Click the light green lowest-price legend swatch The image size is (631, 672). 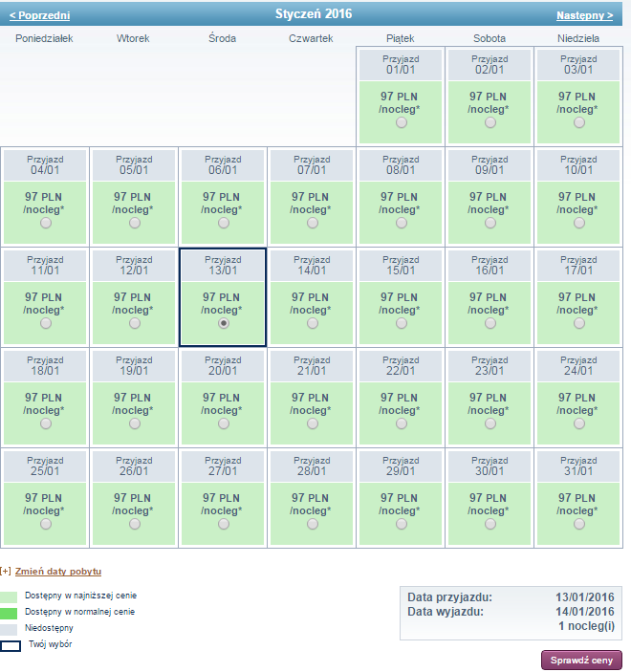click(9, 597)
